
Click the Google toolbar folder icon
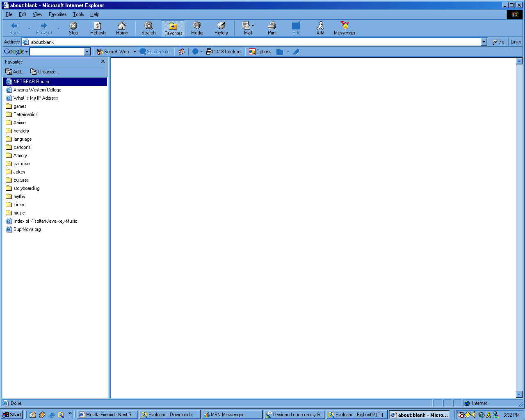tap(280, 52)
